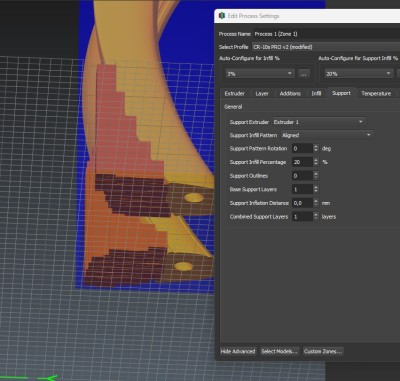This screenshot has height=381, width=400.
Task: Select the Infill tab
Action: coord(317,94)
